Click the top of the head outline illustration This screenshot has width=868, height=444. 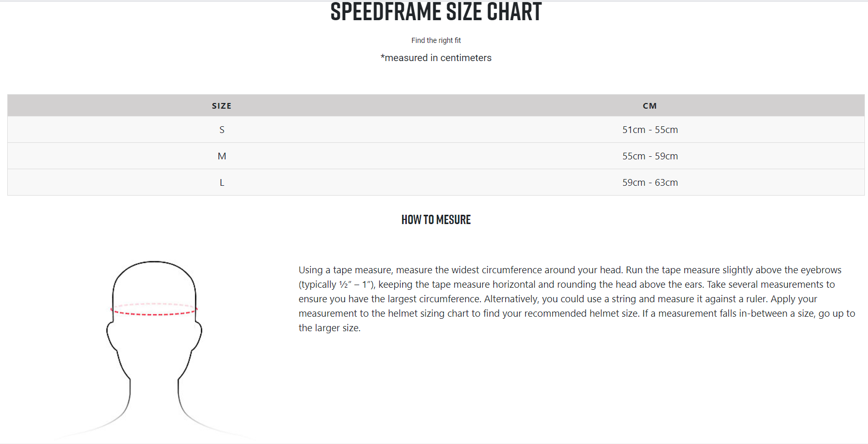(x=154, y=262)
